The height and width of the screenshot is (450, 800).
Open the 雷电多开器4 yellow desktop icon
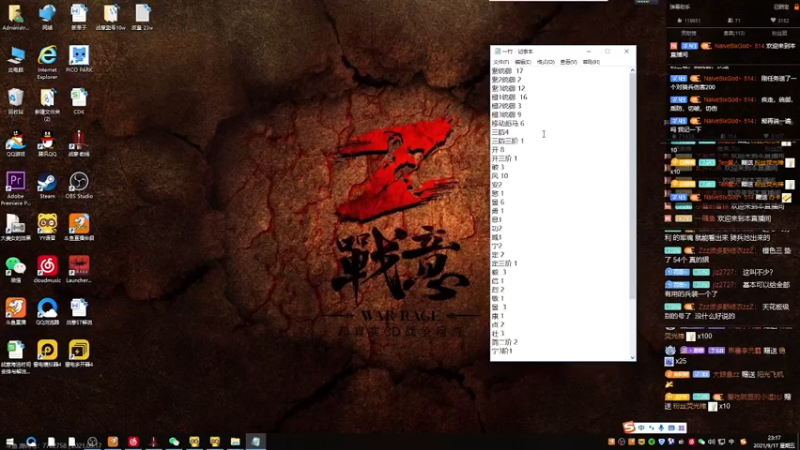79,354
